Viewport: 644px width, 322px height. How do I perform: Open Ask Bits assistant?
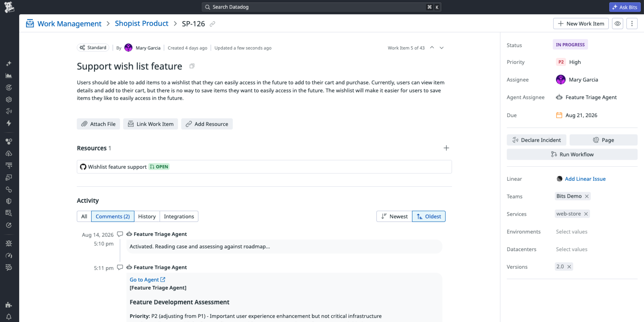pyautogui.click(x=624, y=7)
